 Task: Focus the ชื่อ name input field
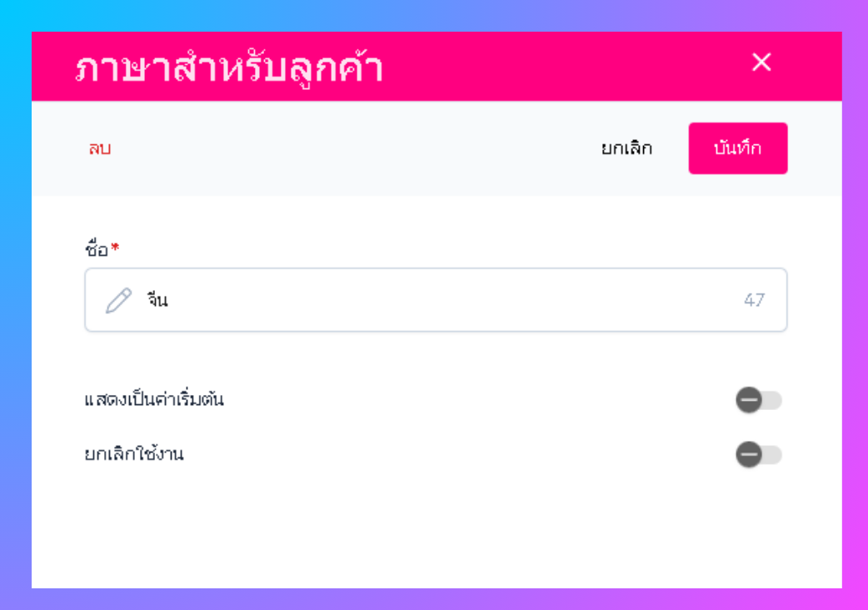(433, 300)
